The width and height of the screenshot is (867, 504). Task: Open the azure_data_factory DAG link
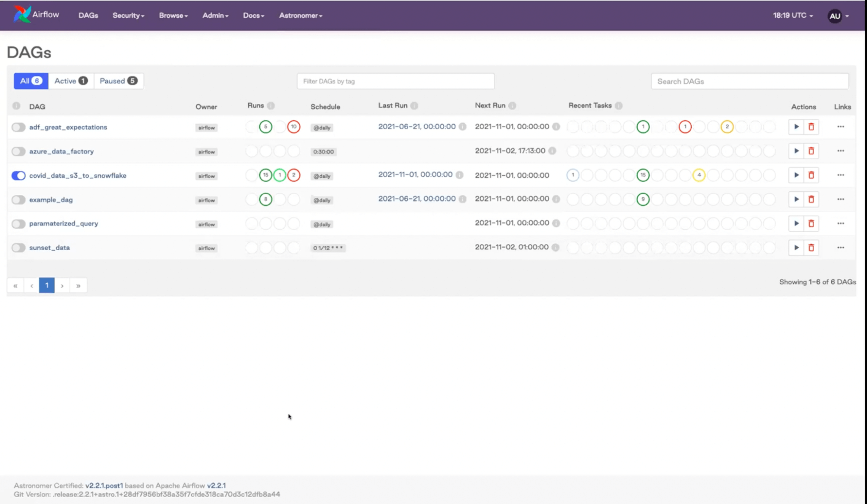pos(61,151)
